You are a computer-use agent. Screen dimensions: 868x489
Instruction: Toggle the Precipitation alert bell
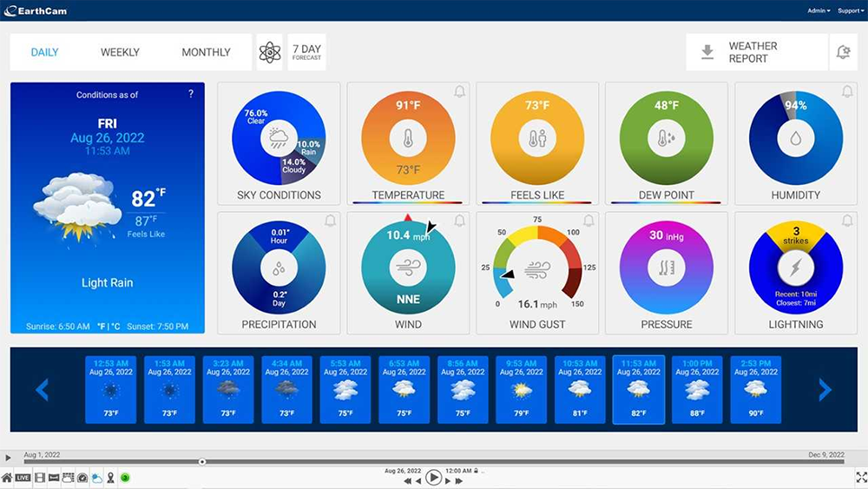(330, 221)
